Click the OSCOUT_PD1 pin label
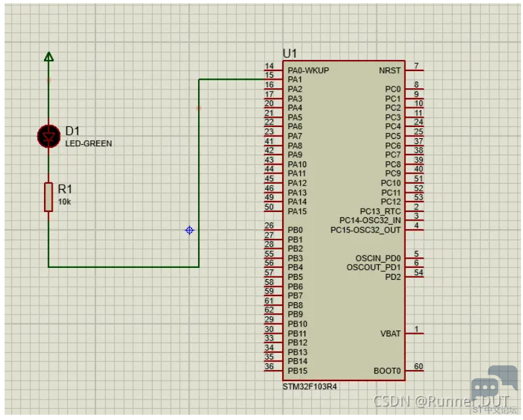523x420 pixels. pyautogui.click(x=374, y=268)
